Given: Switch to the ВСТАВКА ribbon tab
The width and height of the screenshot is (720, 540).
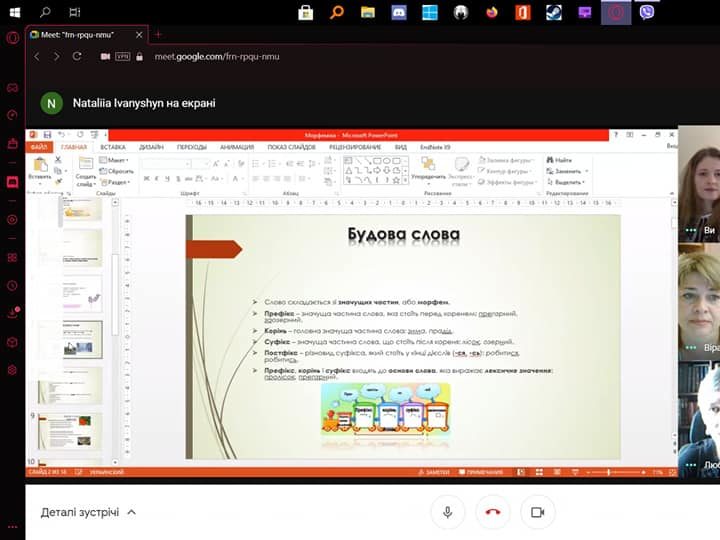Looking at the screenshot, I should click(112, 147).
